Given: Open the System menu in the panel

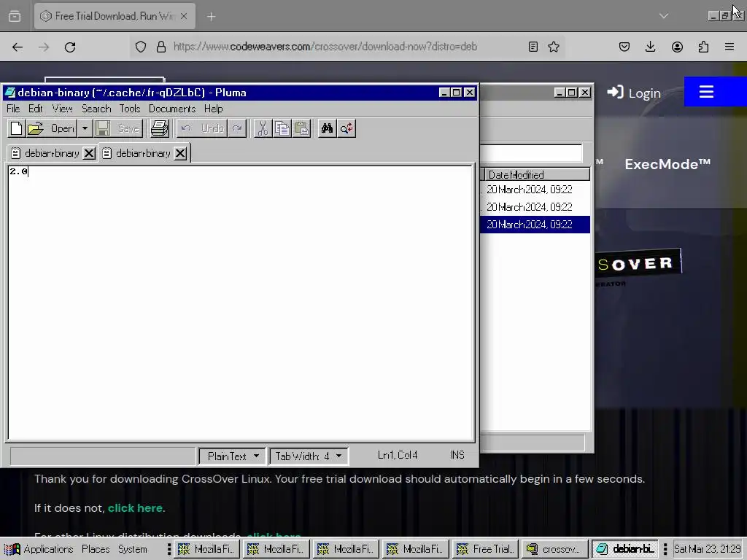Looking at the screenshot, I should (133, 549).
